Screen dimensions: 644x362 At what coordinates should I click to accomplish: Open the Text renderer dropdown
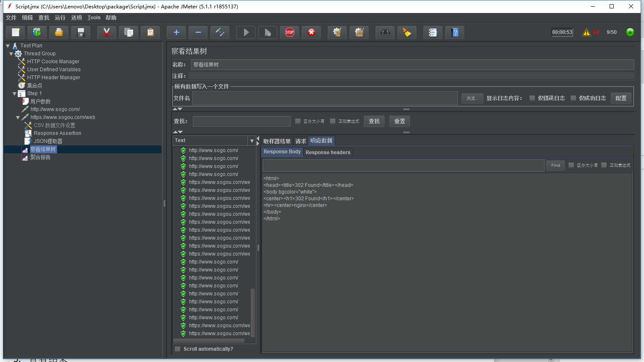click(x=252, y=141)
